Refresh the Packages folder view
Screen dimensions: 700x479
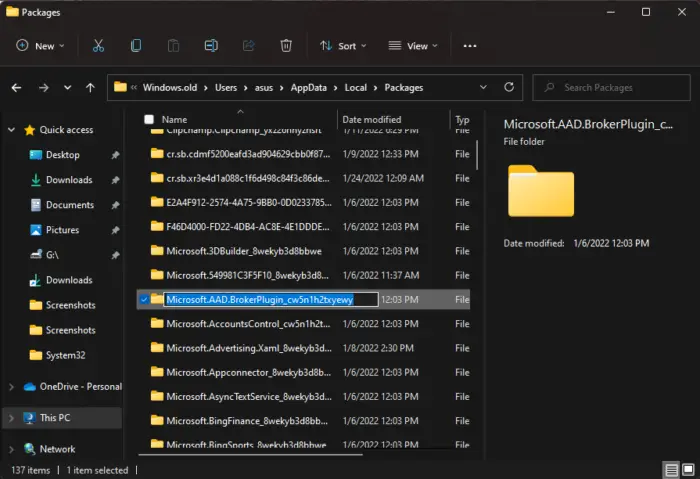coord(509,87)
